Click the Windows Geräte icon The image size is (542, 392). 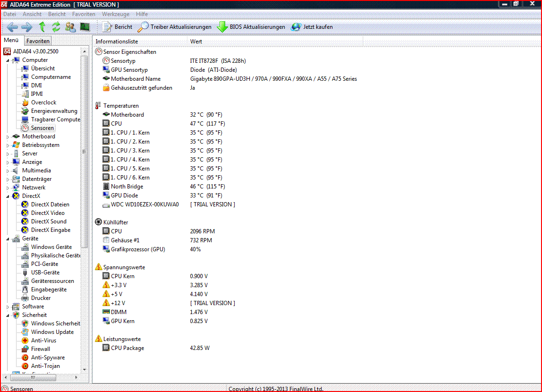tap(25, 247)
